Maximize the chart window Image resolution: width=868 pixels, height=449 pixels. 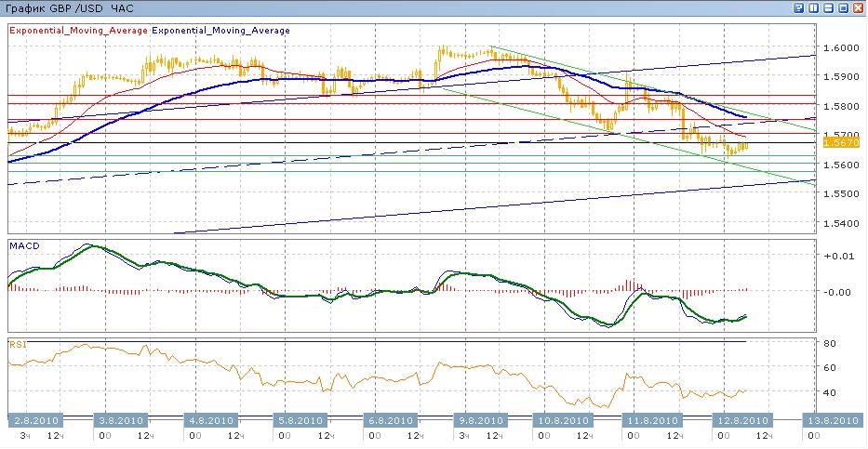click(x=843, y=7)
